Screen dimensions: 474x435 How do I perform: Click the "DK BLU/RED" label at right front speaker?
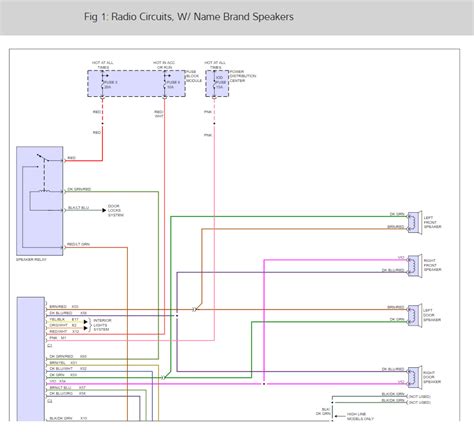click(x=393, y=270)
